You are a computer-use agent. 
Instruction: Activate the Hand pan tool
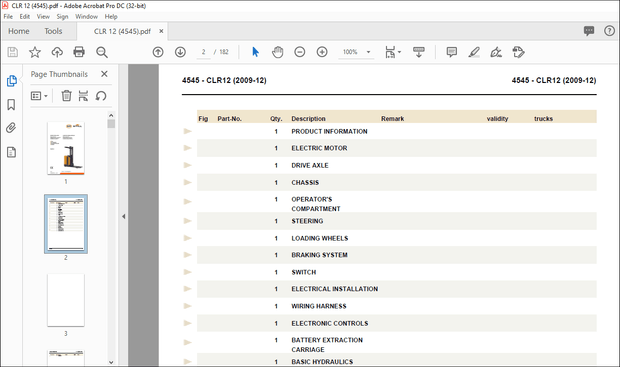click(x=278, y=52)
